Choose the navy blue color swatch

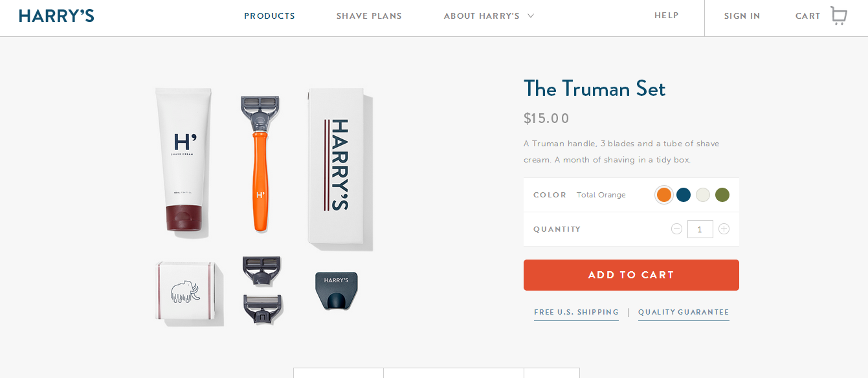tap(684, 195)
